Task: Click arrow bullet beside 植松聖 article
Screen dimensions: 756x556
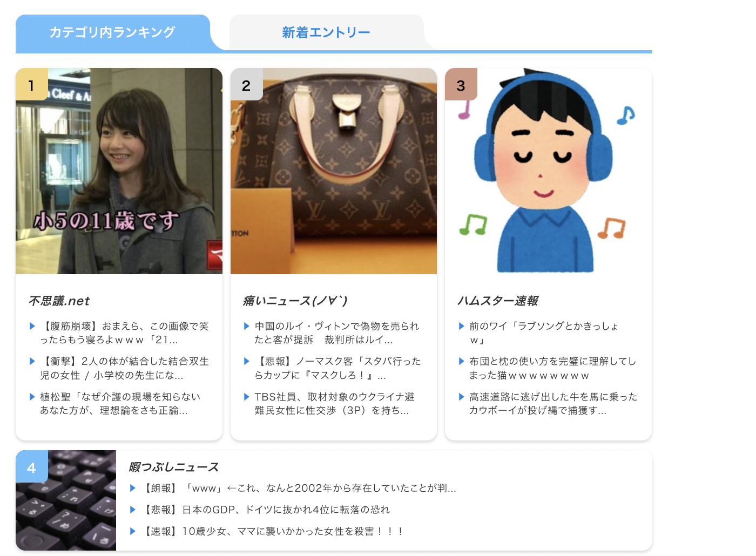Action: point(32,397)
